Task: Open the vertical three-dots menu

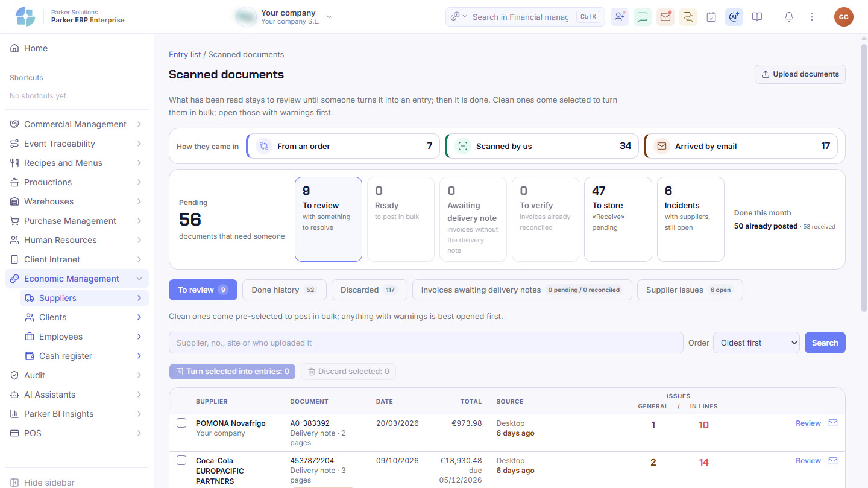Action: click(812, 17)
